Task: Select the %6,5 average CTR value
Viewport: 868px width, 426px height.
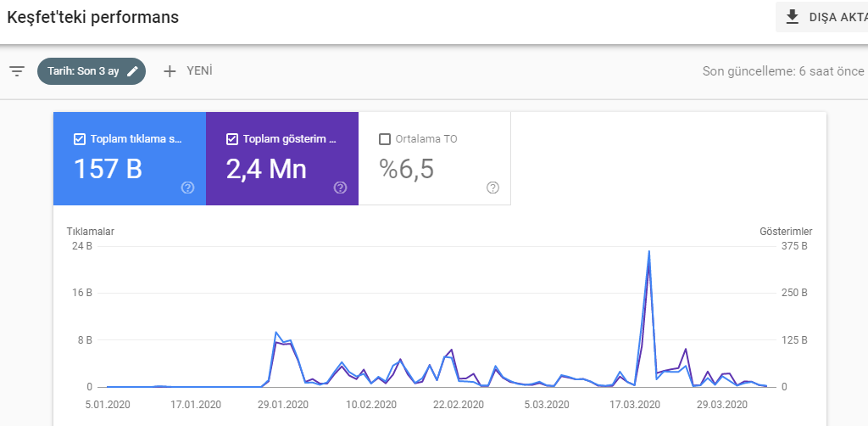Action: tap(407, 169)
